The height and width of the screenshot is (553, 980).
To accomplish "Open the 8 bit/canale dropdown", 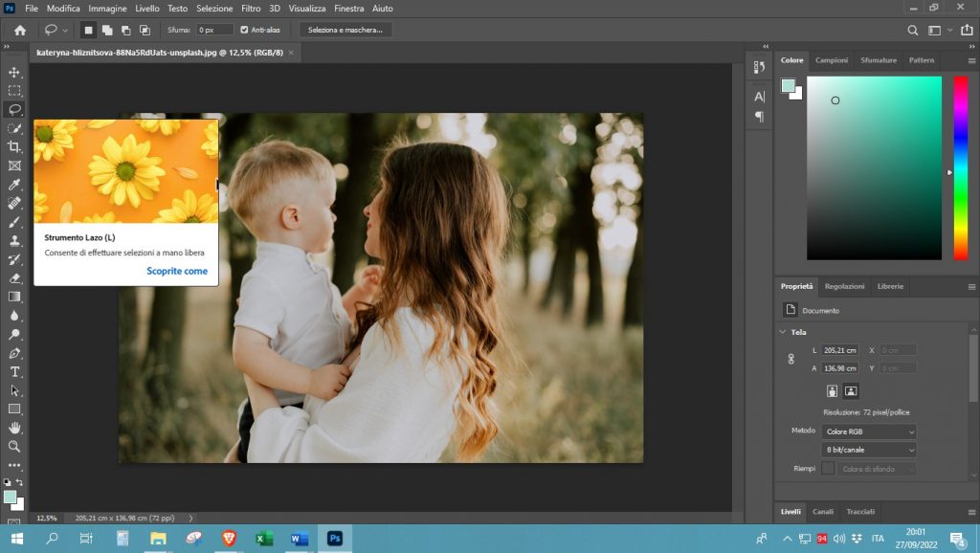I will (x=868, y=450).
